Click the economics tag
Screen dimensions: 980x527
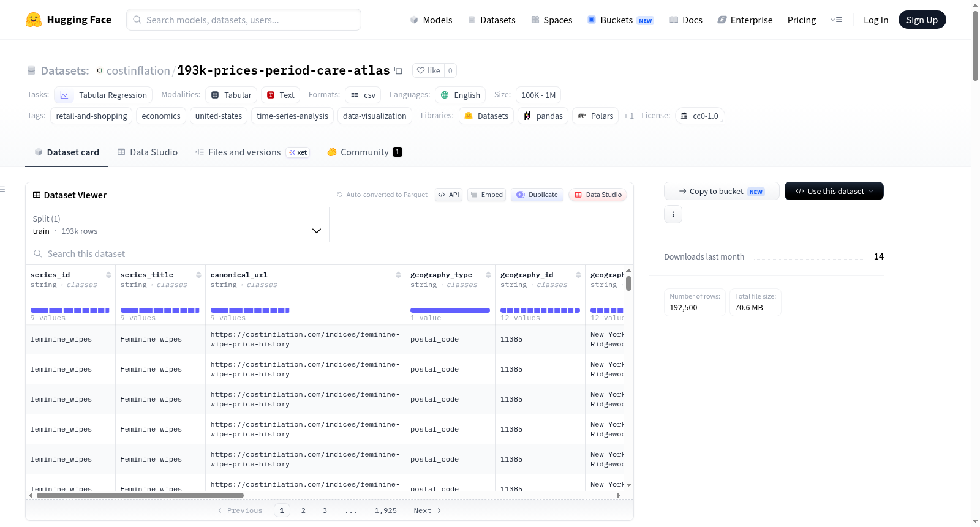click(x=161, y=116)
